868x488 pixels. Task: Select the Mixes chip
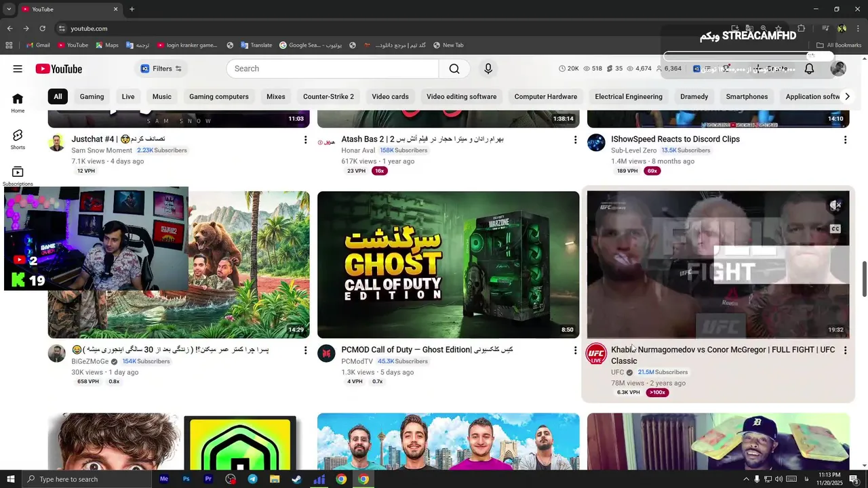coord(276,96)
